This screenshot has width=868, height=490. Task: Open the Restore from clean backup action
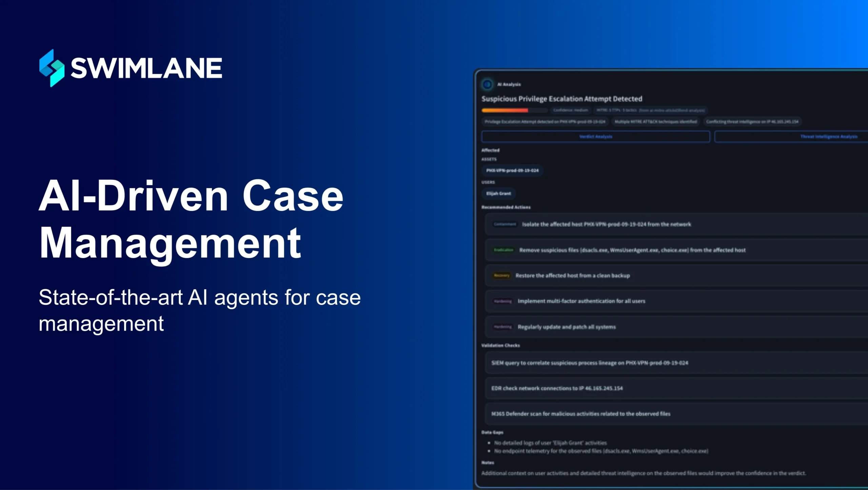coord(573,276)
